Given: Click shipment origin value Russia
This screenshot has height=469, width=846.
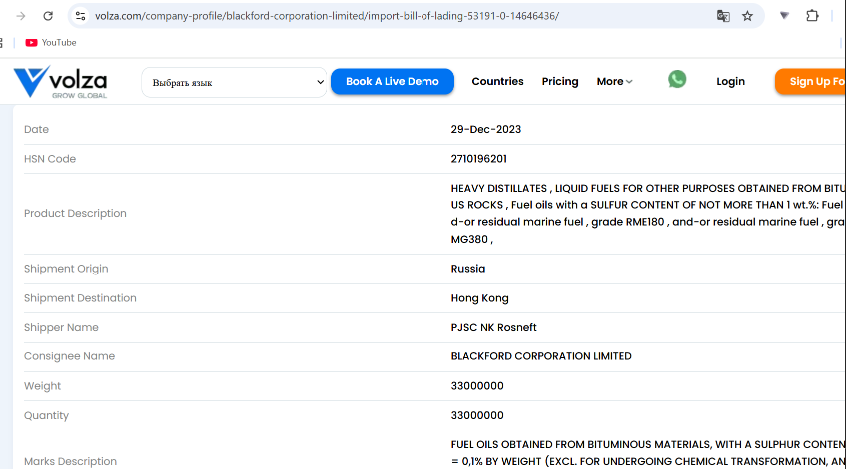Looking at the screenshot, I should tap(468, 269).
